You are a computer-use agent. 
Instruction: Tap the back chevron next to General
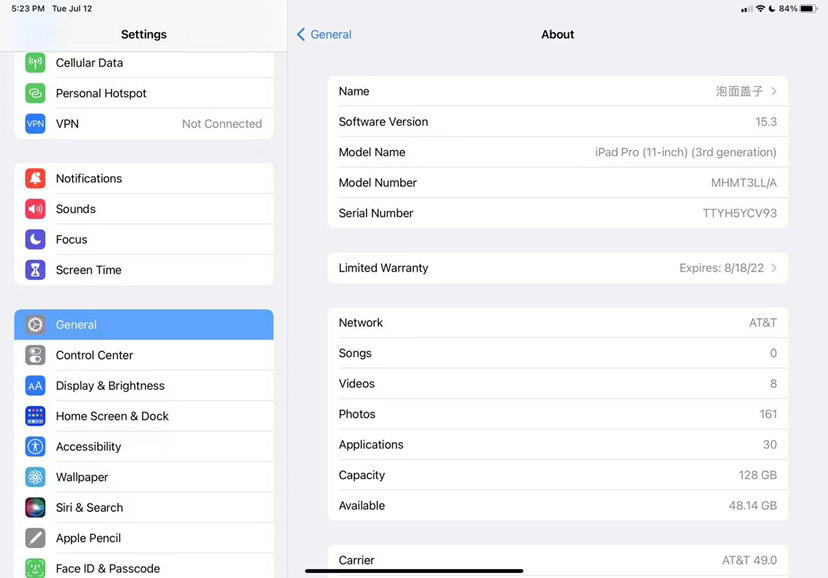click(301, 35)
